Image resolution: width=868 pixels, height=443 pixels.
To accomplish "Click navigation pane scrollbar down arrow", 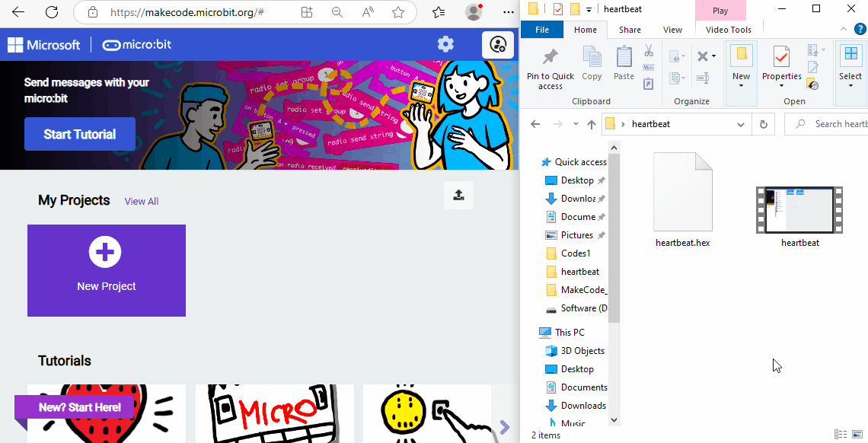I will click(614, 419).
